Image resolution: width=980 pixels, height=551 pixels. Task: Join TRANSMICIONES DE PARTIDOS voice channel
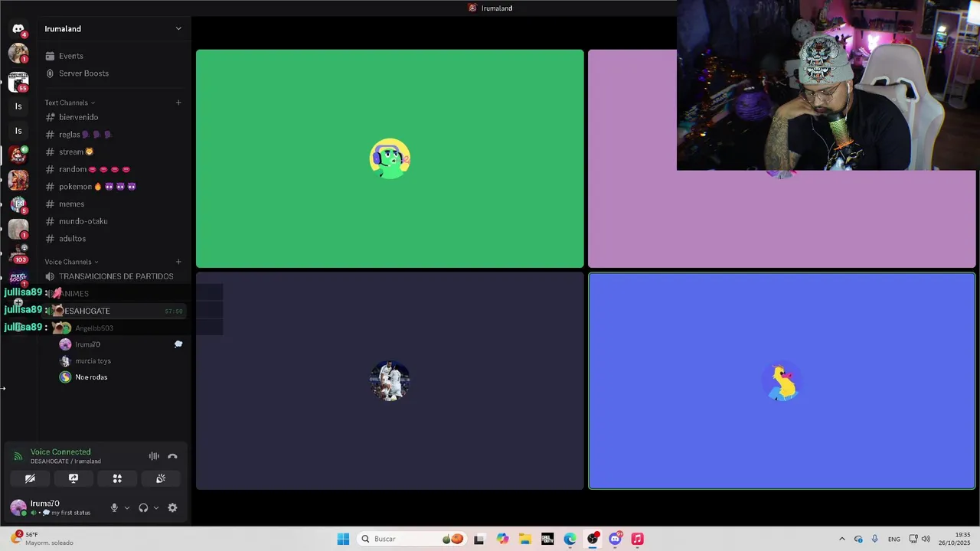pyautogui.click(x=115, y=276)
